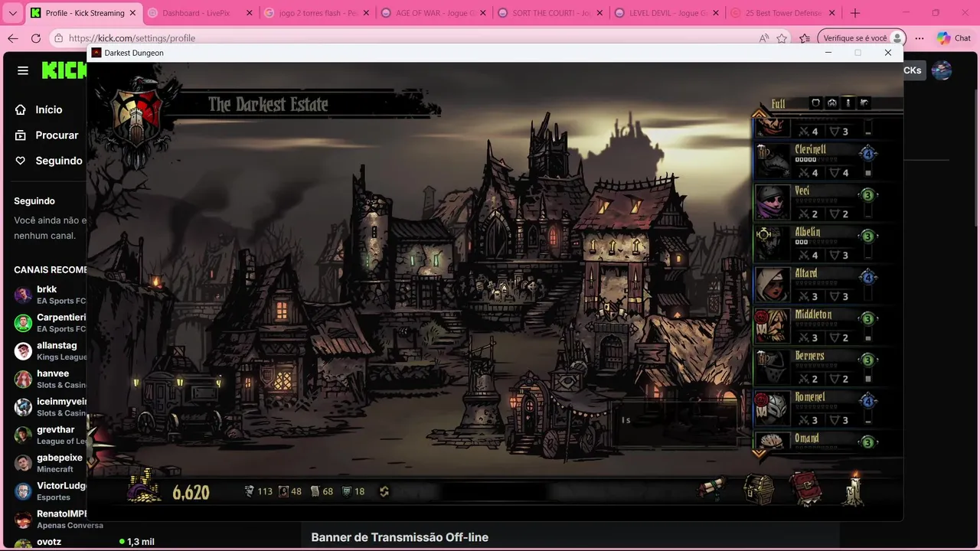Select Middleton's hero portrait in roster
Image resolution: width=980 pixels, height=551 pixels.
point(773,326)
